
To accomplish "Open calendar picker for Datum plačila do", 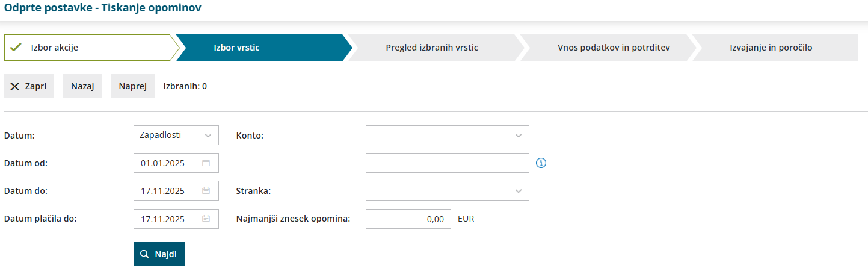I will point(206,219).
